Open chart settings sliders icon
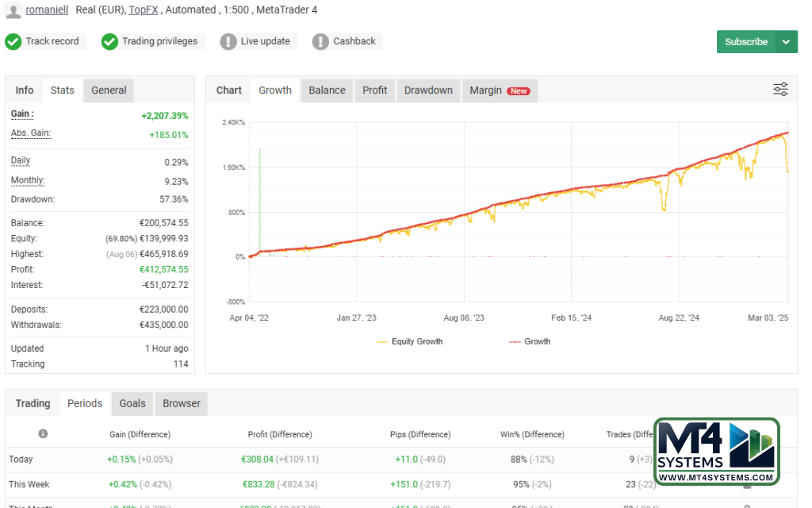Image resolution: width=812 pixels, height=508 pixels. point(780,90)
